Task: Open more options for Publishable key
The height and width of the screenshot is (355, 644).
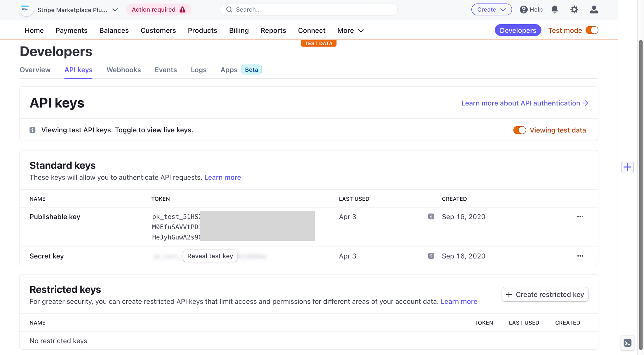Action: (x=580, y=216)
